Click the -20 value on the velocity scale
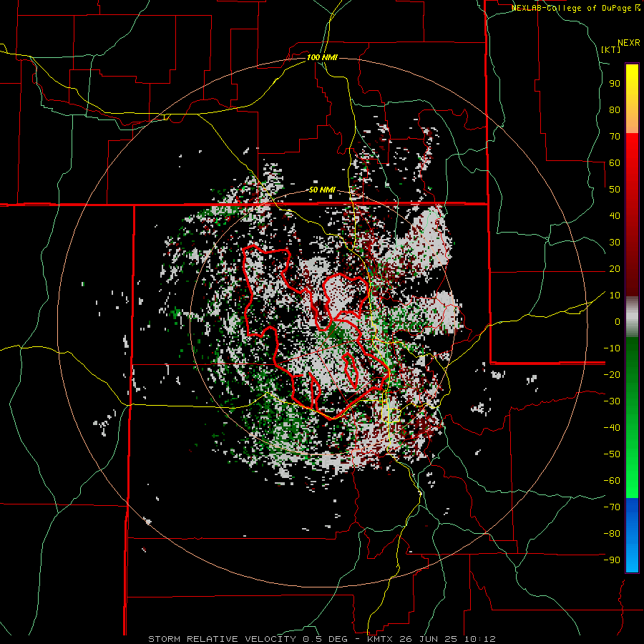Image resolution: width=644 pixels, height=644 pixels. [x=612, y=375]
